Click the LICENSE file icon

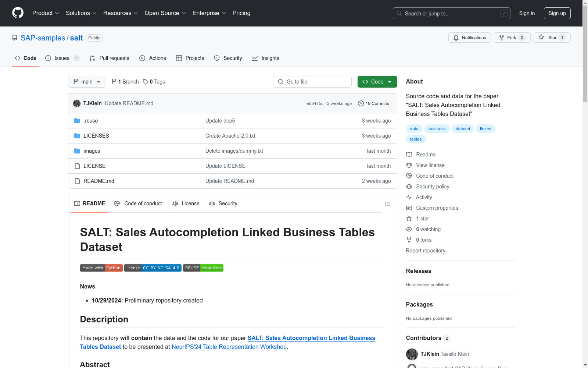[77, 166]
